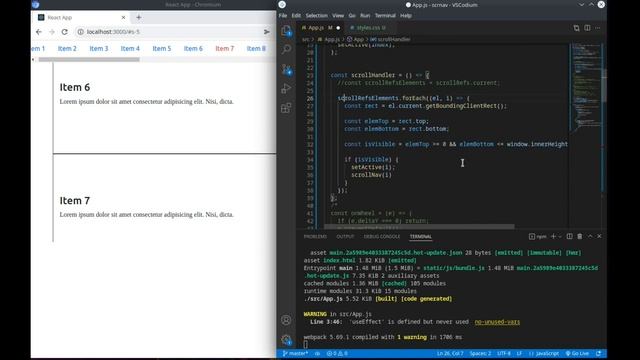Screen dimensions: 640x360
Task: Open the Help menu
Action: [406, 16]
